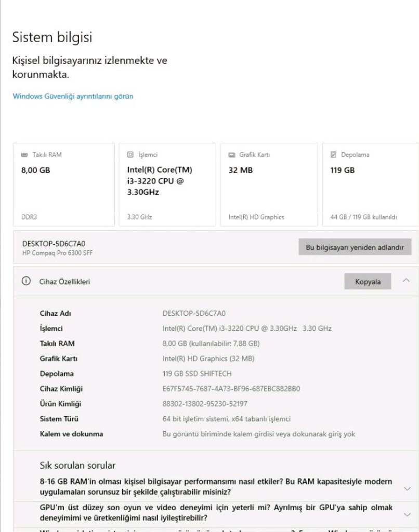The image size is (419, 532).
Task: Click the info icon next to Cihaz Özellikleri
Action: [26, 281]
